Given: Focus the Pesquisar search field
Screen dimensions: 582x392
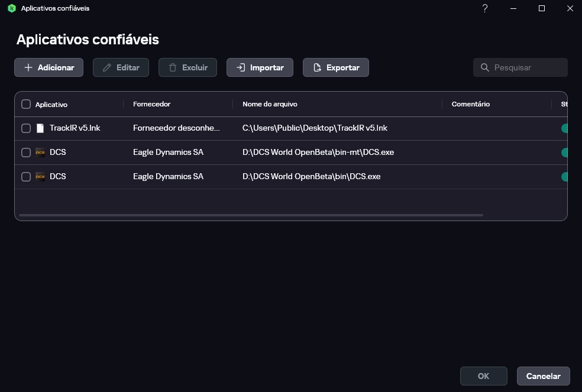Looking at the screenshot, I should point(520,67).
